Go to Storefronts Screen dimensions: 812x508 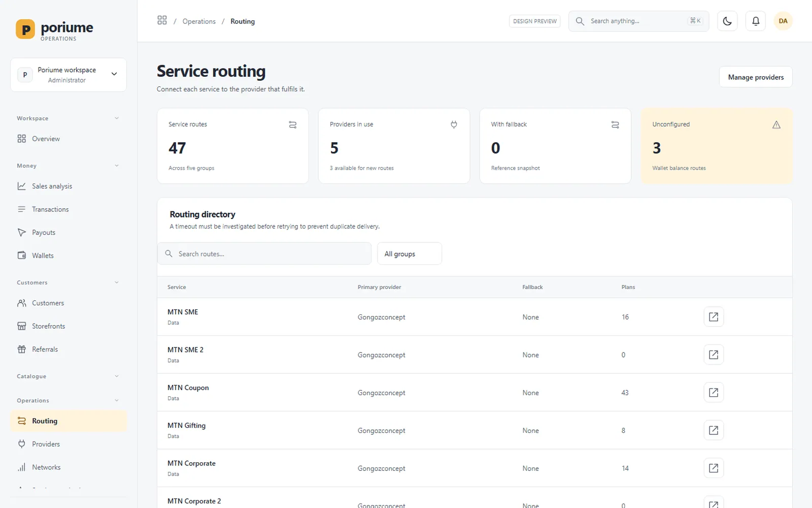(x=69, y=326)
